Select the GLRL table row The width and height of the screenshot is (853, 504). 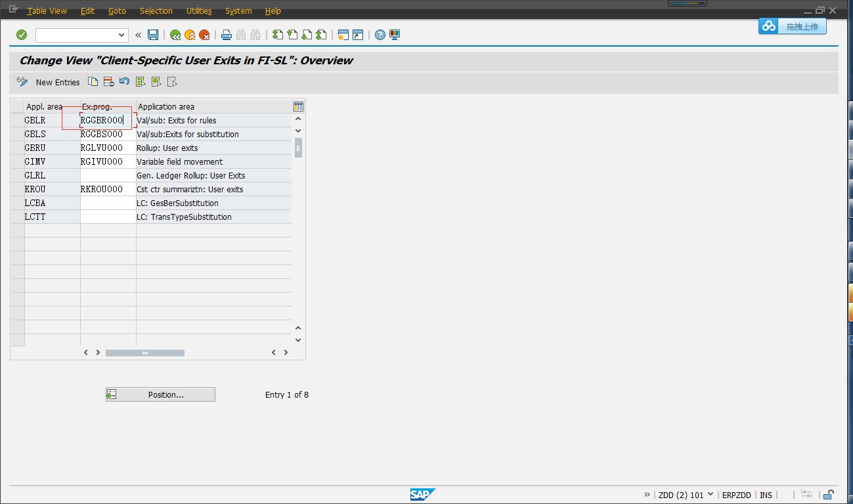tap(17, 175)
